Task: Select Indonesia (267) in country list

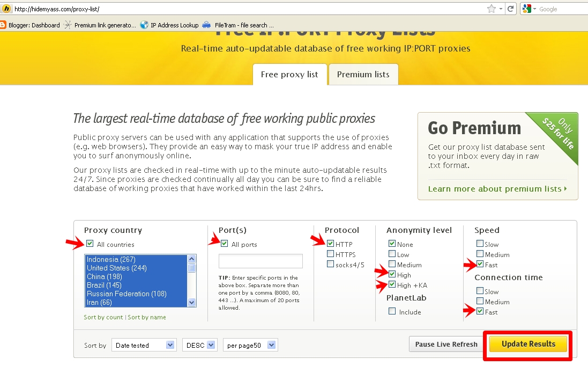Action: 136,259
